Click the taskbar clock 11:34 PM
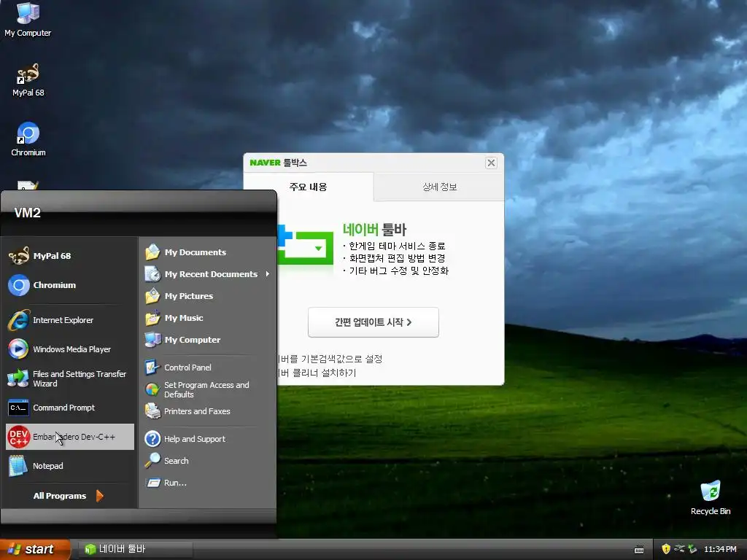 [720, 549]
